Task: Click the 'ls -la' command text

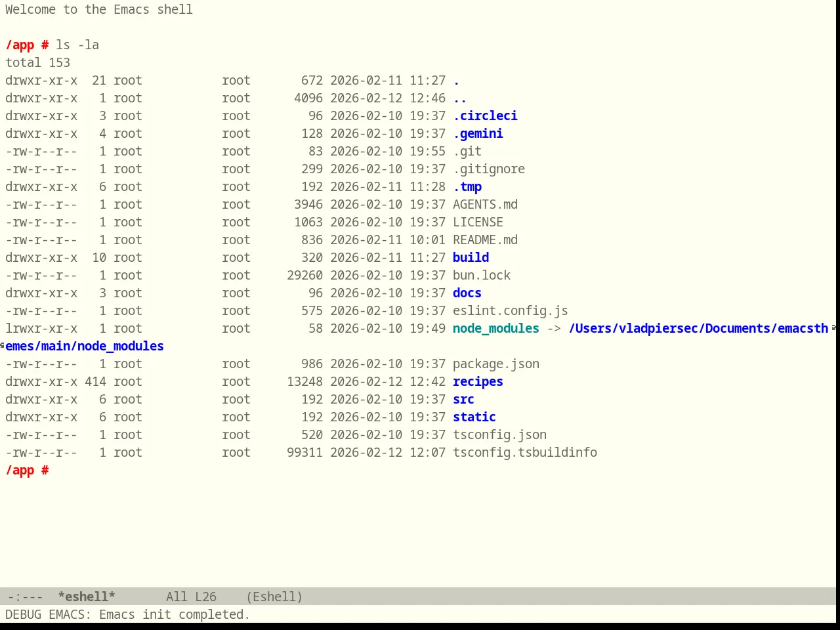Action: pyautogui.click(x=77, y=45)
